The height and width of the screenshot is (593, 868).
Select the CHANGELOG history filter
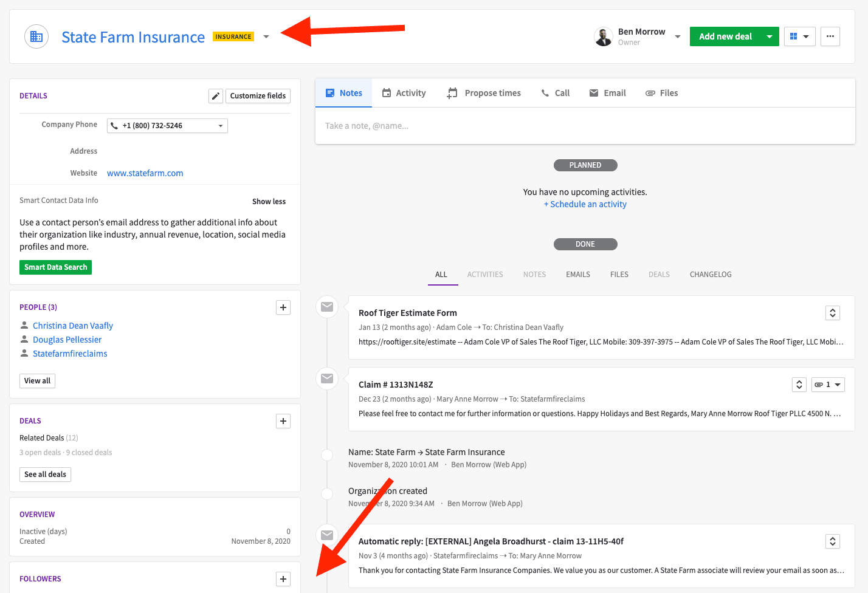tap(711, 275)
